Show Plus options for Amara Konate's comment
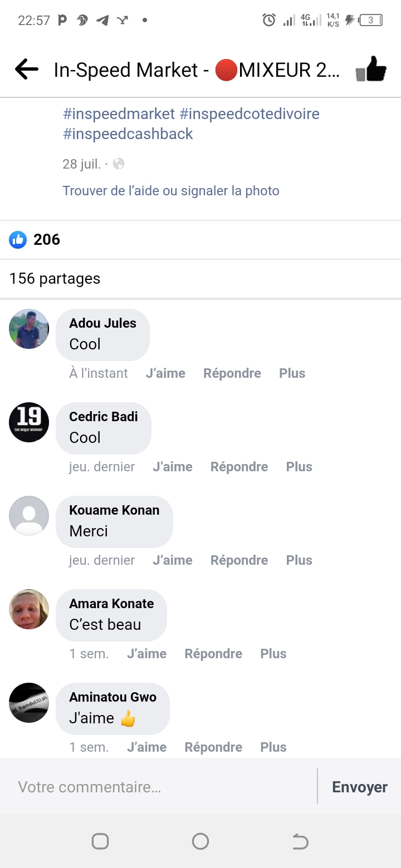401x868 pixels. (273, 654)
